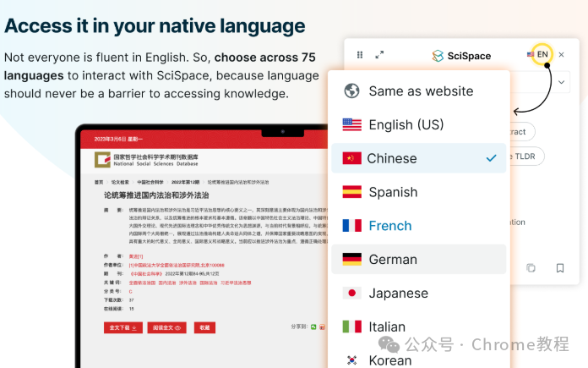
Task: Click the drag handle dots in SciSpace panel
Action: click(x=360, y=55)
